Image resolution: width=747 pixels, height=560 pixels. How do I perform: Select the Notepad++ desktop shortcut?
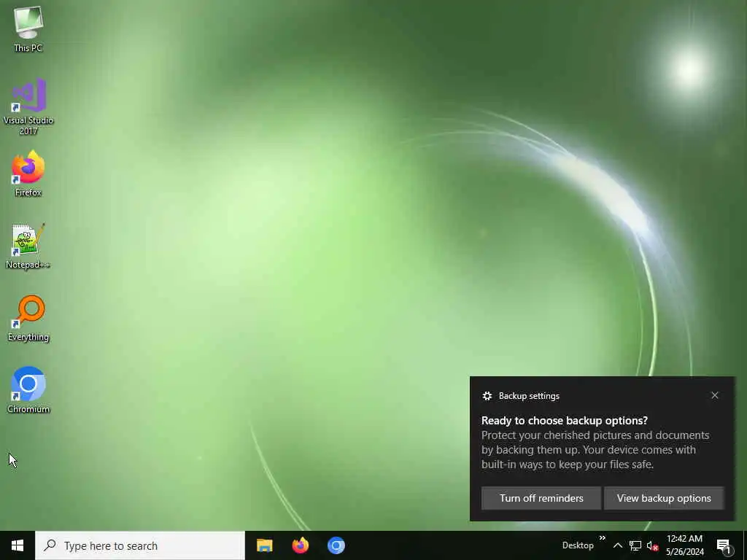(x=28, y=246)
